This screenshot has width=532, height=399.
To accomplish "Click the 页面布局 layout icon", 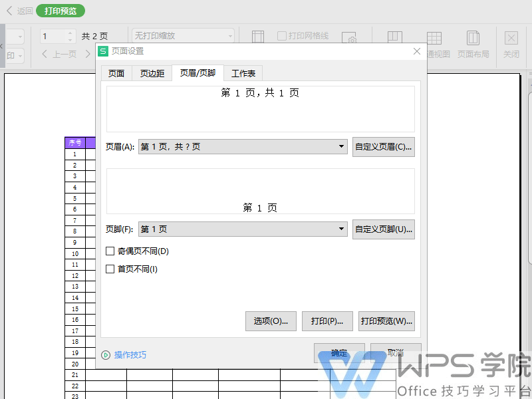I will [x=473, y=37].
